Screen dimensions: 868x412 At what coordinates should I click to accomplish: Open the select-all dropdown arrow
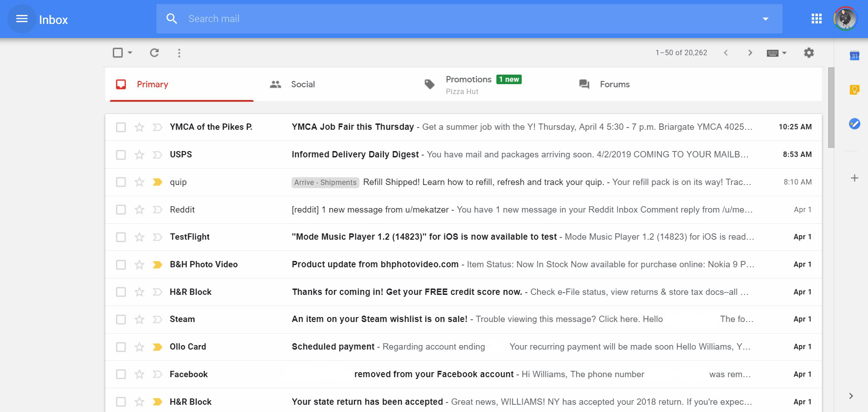click(130, 53)
